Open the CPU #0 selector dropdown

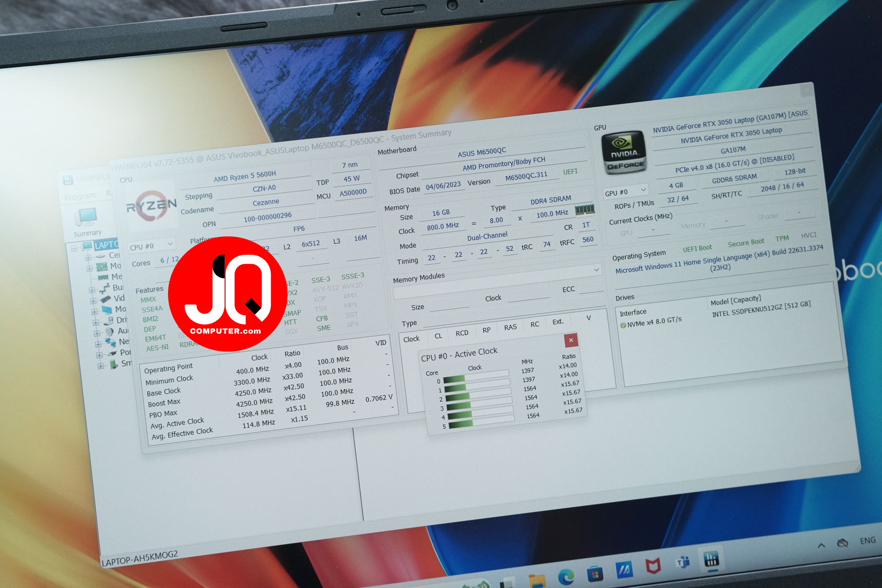pyautogui.click(x=152, y=246)
